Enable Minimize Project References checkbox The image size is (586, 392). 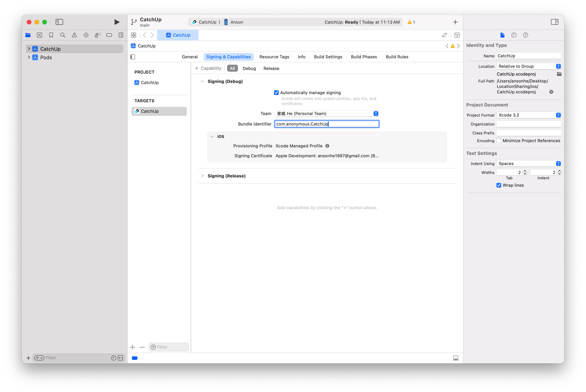(499, 140)
